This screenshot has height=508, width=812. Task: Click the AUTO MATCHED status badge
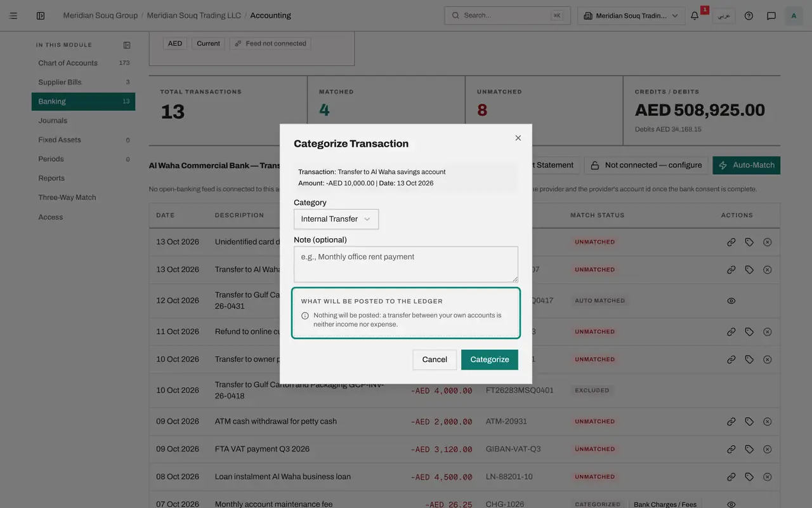pyautogui.click(x=600, y=301)
